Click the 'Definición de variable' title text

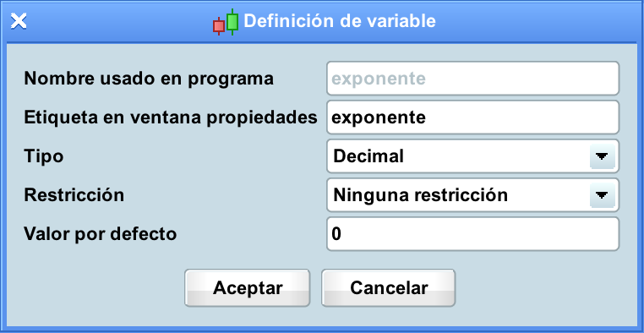[340, 21]
